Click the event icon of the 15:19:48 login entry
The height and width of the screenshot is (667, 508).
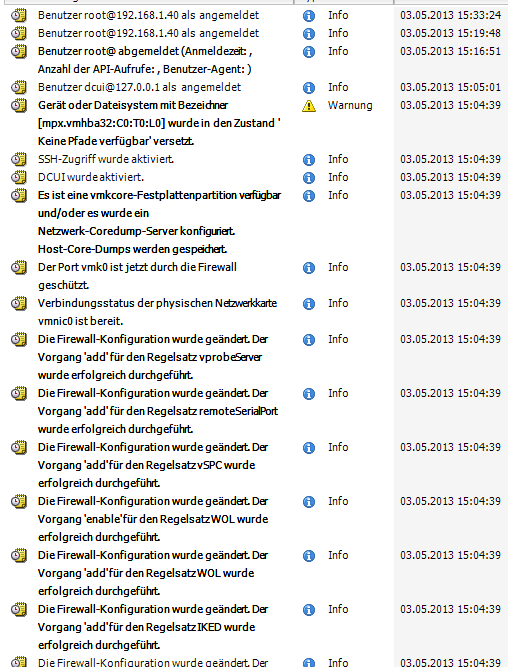point(18,33)
